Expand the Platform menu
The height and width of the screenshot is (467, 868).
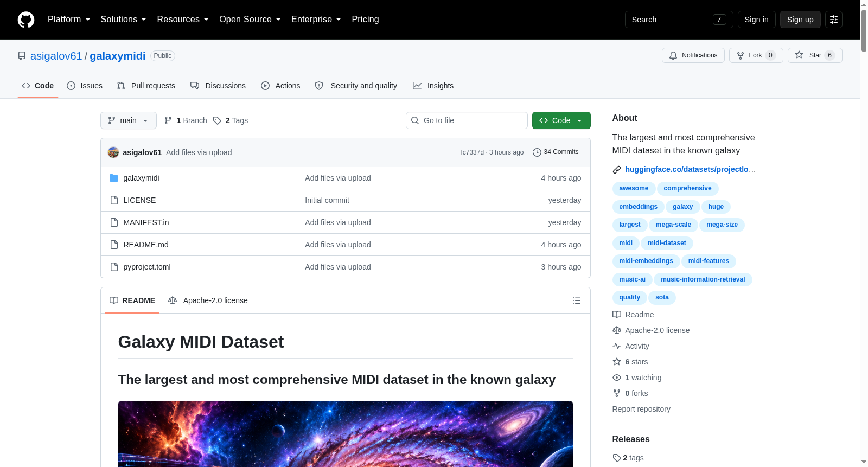tap(69, 20)
